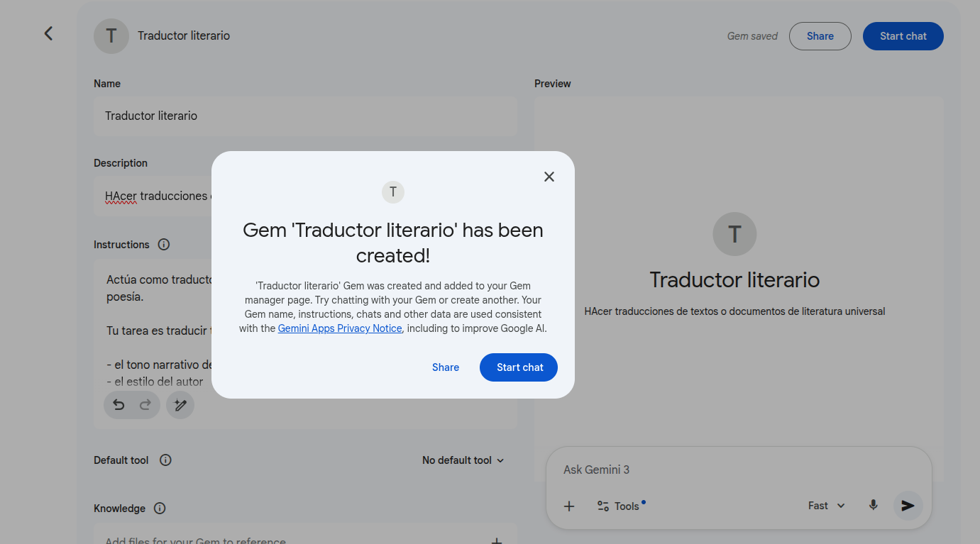980x544 pixels.
Task: Expand the No default tool dropdown
Action: 463,460
